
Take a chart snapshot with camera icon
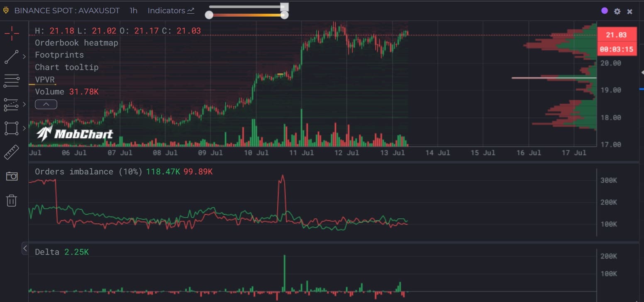coord(12,176)
